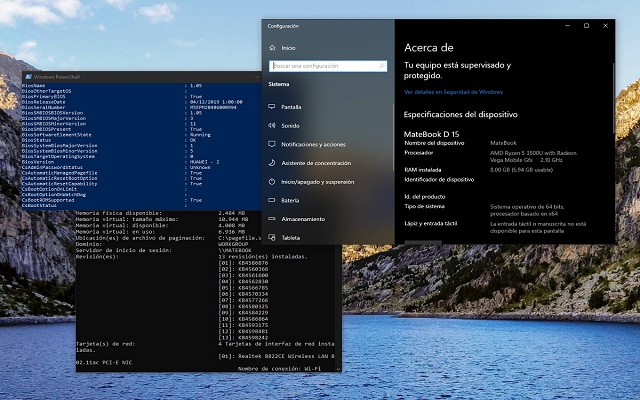640x400 pixels.
Task: Click 'BiosName' row in PowerShell
Action: pyautogui.click(x=112, y=86)
